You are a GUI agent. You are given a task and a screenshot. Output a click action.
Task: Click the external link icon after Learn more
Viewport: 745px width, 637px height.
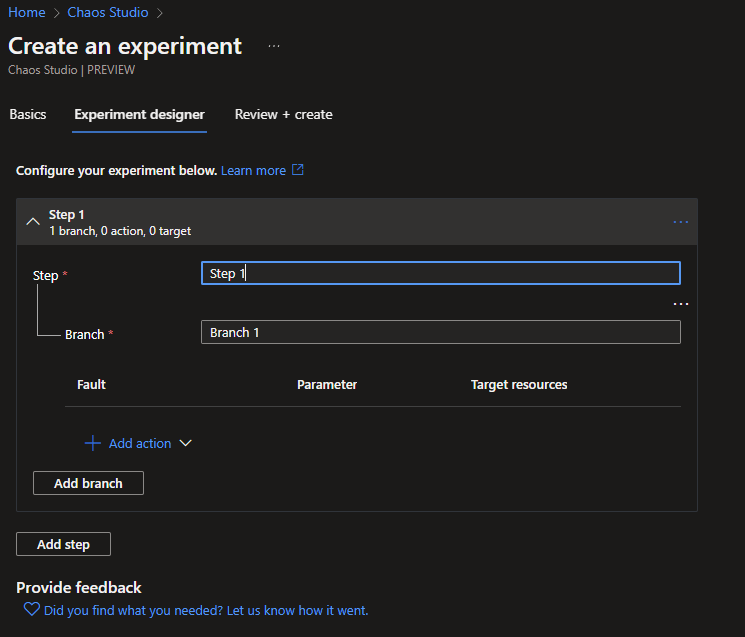pyautogui.click(x=297, y=171)
